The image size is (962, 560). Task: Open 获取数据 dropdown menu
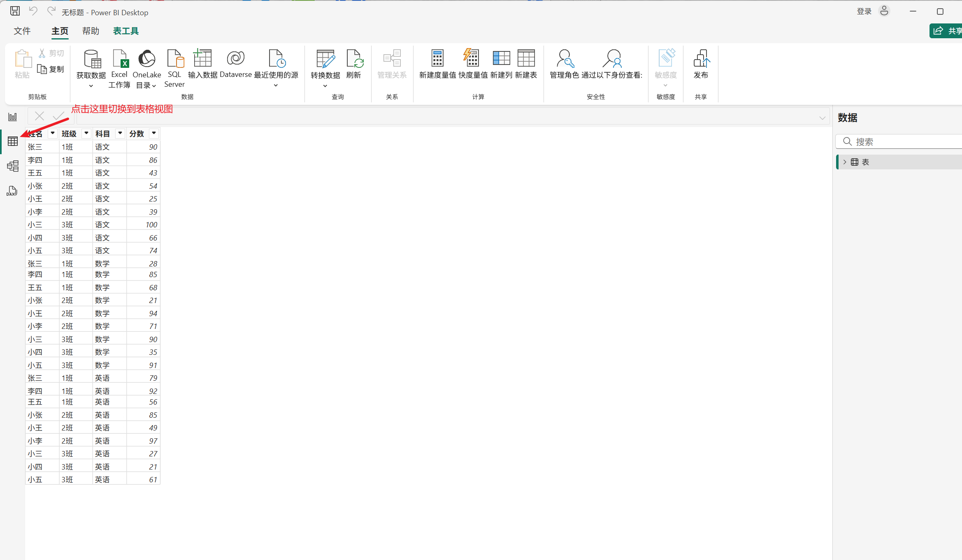coord(91,86)
